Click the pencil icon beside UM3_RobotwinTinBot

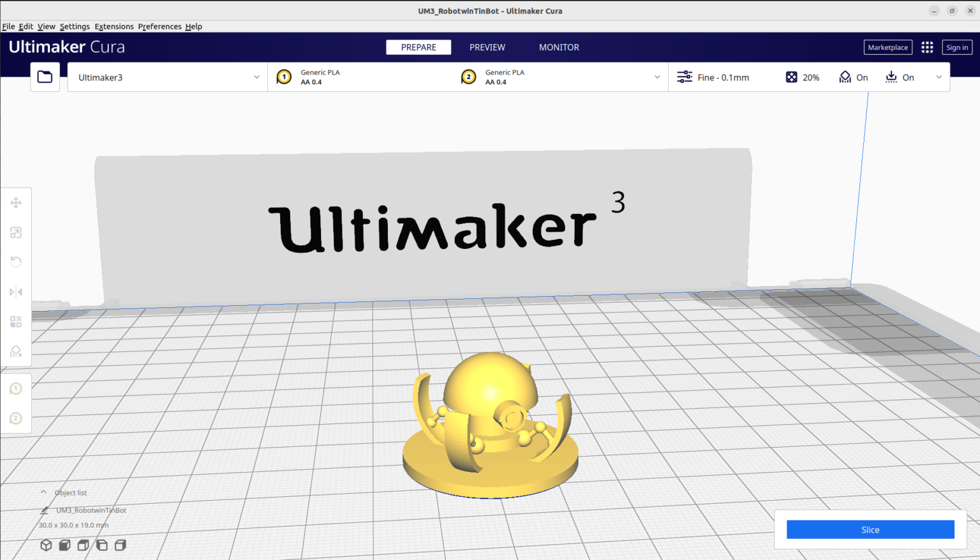(45, 510)
